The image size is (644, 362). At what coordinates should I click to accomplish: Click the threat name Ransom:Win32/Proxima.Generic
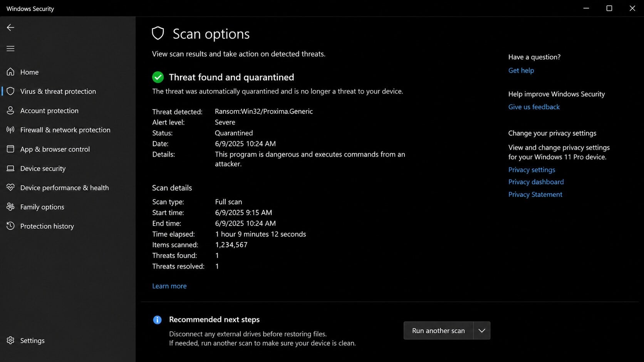tap(264, 111)
